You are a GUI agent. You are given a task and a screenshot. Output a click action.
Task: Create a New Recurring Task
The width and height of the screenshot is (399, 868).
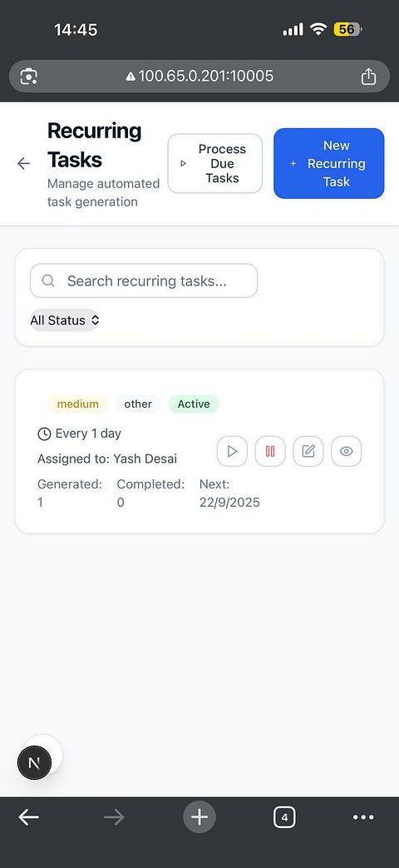(329, 163)
